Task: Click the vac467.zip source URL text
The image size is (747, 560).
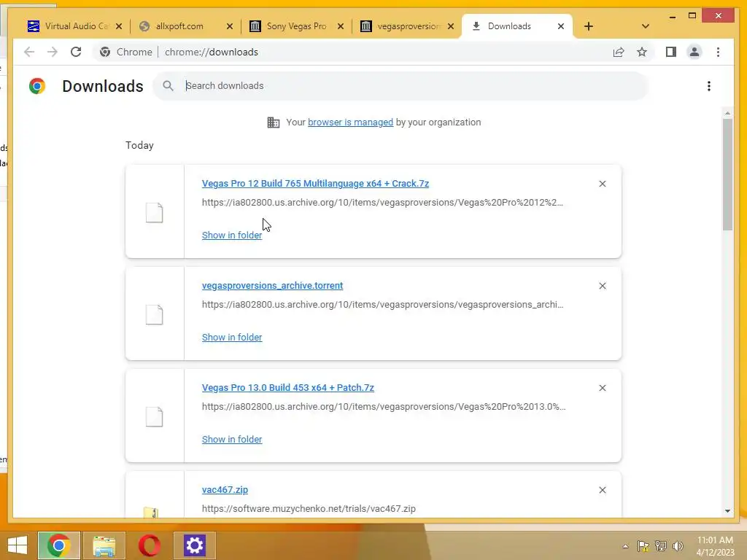Action: (309, 508)
